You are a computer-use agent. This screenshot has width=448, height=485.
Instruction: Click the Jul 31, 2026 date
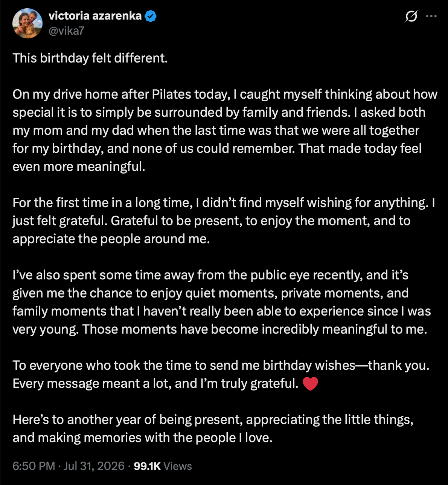[94, 466]
